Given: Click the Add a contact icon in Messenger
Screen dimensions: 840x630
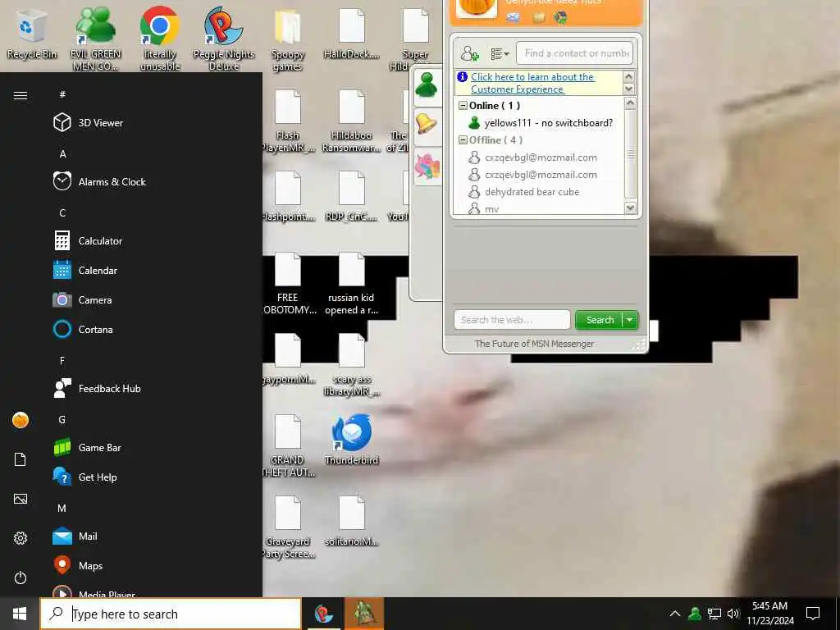Looking at the screenshot, I should point(470,53).
